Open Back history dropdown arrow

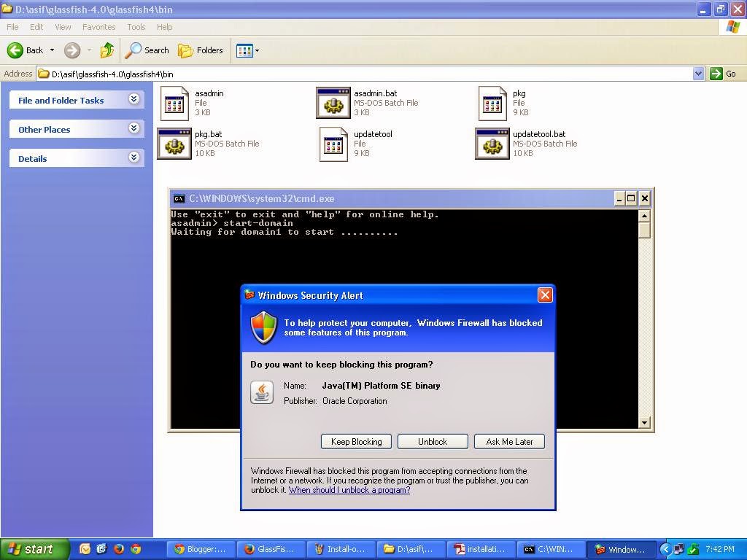click(52, 50)
